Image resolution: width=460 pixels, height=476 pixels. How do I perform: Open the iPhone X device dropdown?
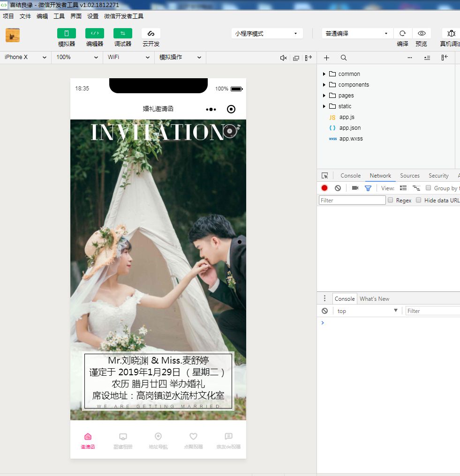[25, 57]
